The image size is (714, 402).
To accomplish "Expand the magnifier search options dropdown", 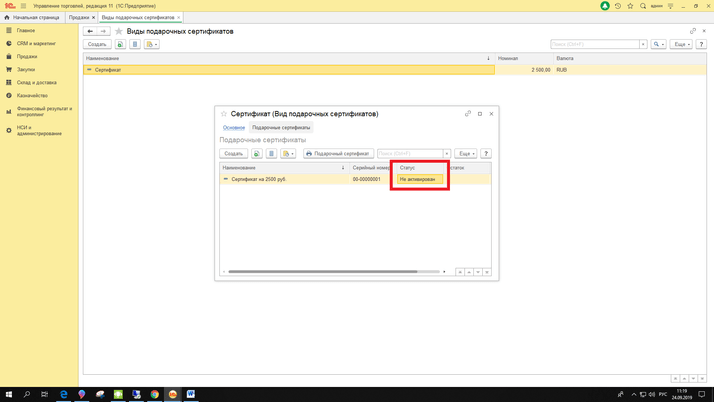I will [658, 44].
